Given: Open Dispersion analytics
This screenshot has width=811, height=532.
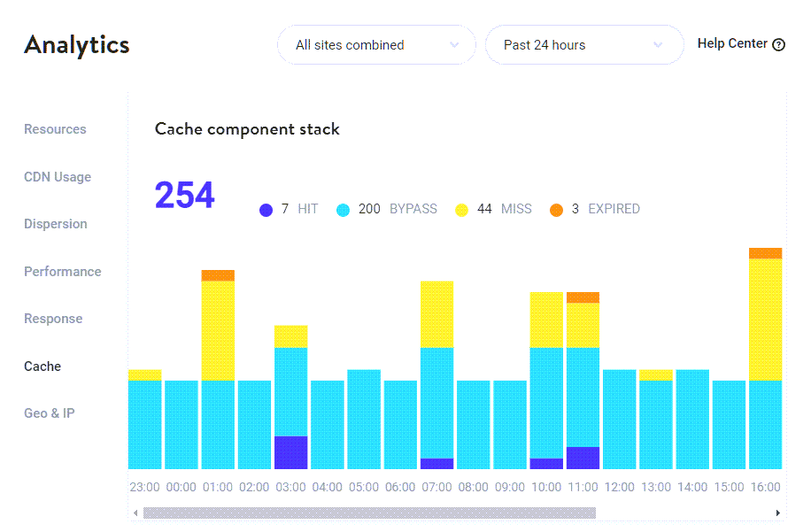Looking at the screenshot, I should point(55,224).
